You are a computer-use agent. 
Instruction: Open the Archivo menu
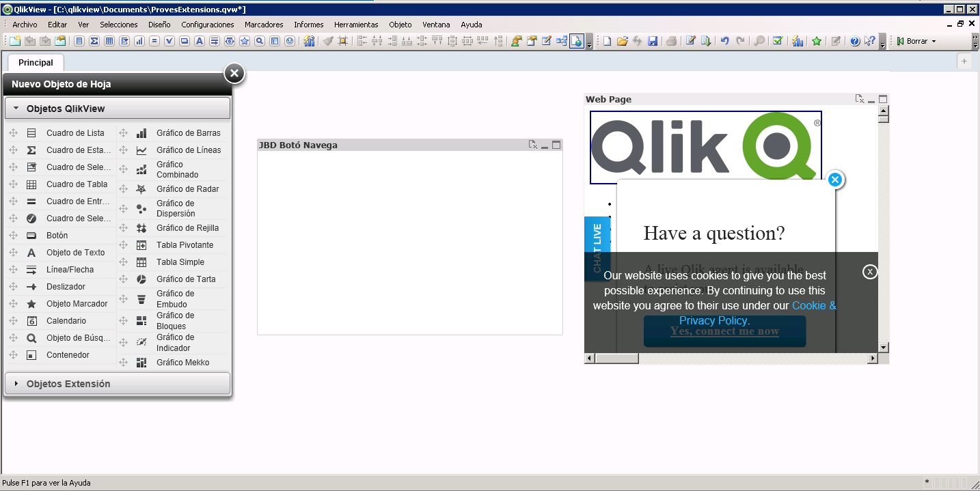25,25
